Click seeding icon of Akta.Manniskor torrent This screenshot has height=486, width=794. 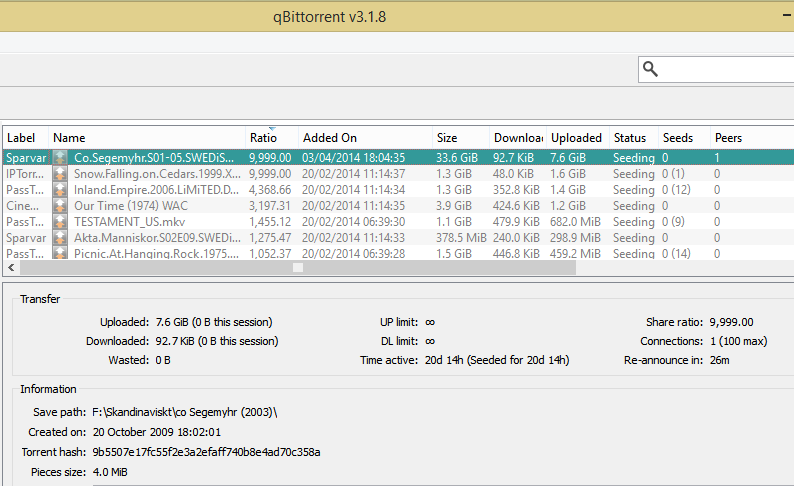pos(60,238)
